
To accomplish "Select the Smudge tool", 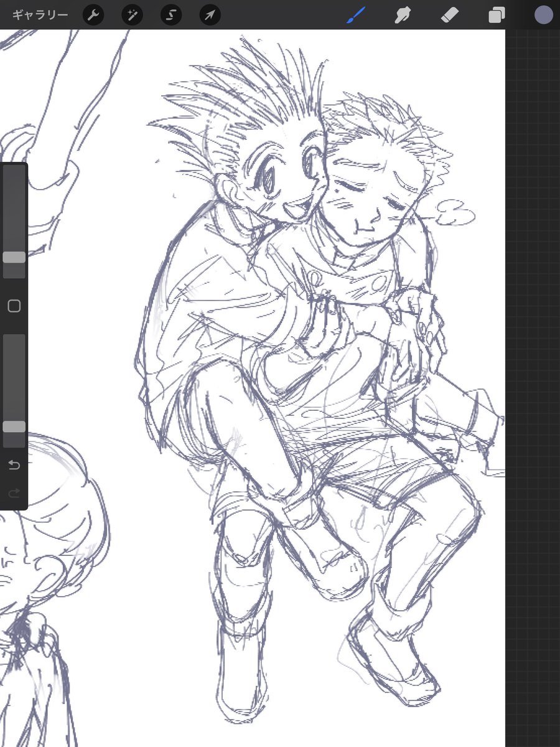I will (403, 15).
